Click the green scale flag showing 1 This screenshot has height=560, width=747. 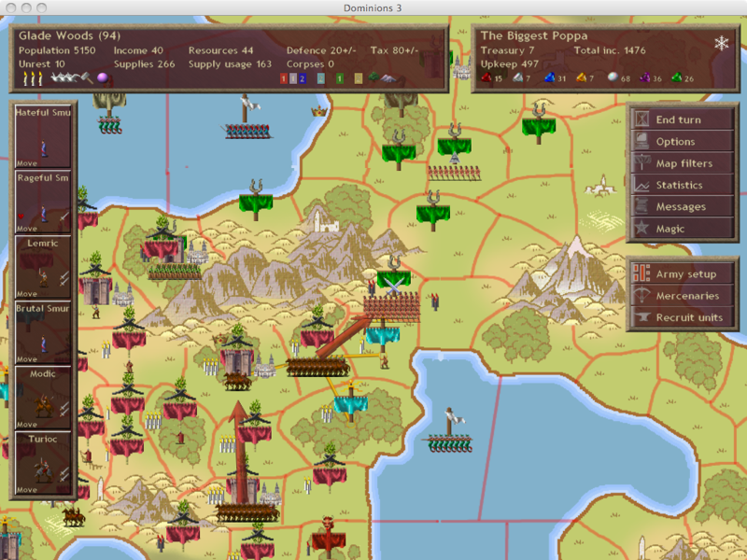click(340, 78)
